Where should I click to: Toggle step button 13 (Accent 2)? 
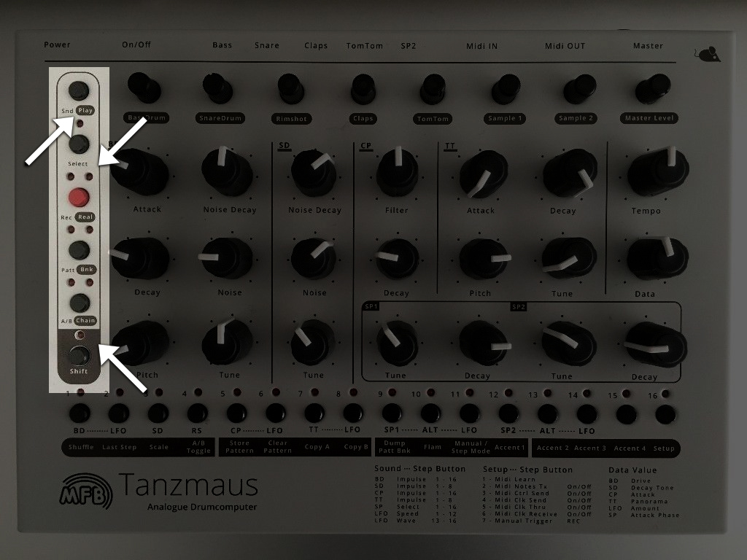(548, 414)
